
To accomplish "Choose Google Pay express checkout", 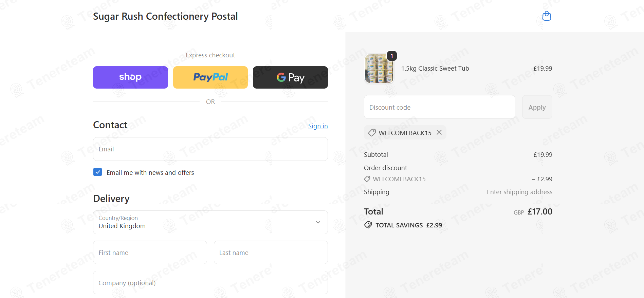I will (290, 77).
